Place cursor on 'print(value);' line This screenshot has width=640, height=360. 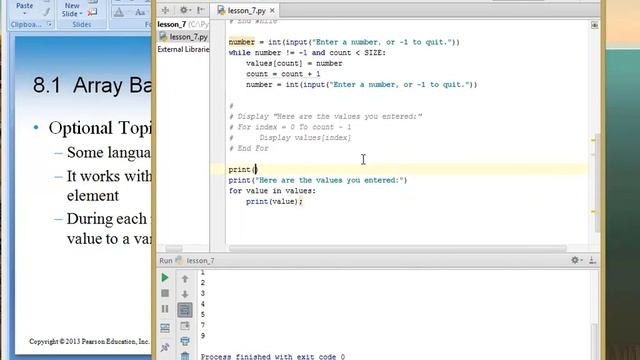point(274,201)
